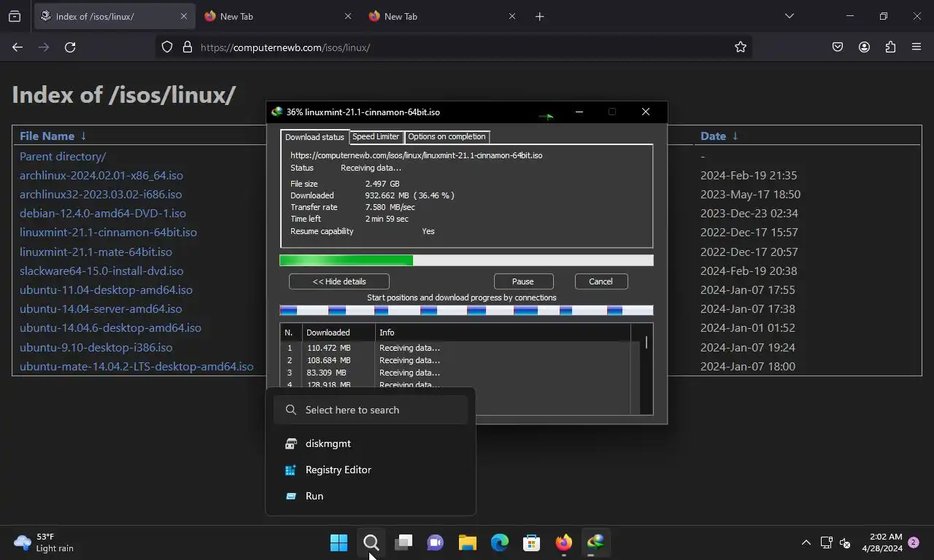Open the taskbar clock showing 2:02 AM
The height and width of the screenshot is (560, 934).
882,542
